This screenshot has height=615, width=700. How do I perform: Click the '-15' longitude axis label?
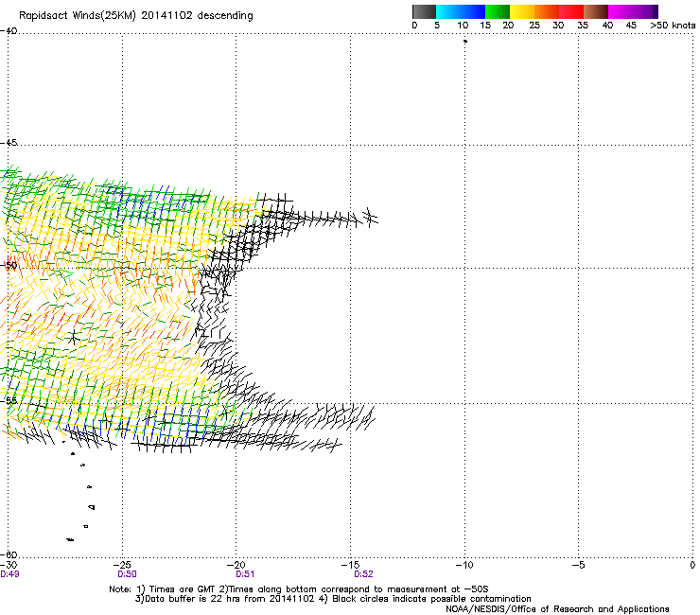[x=350, y=565]
